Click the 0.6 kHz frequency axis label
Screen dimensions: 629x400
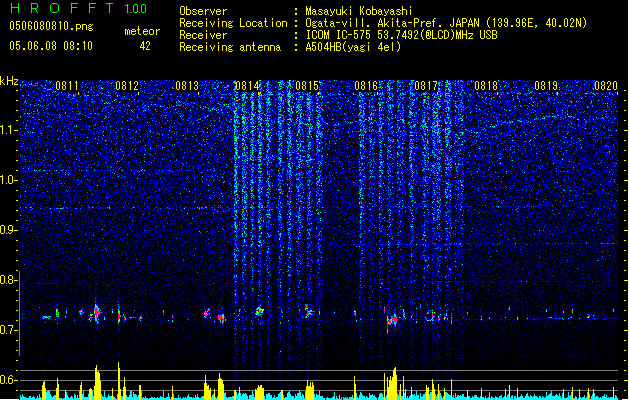8,380
